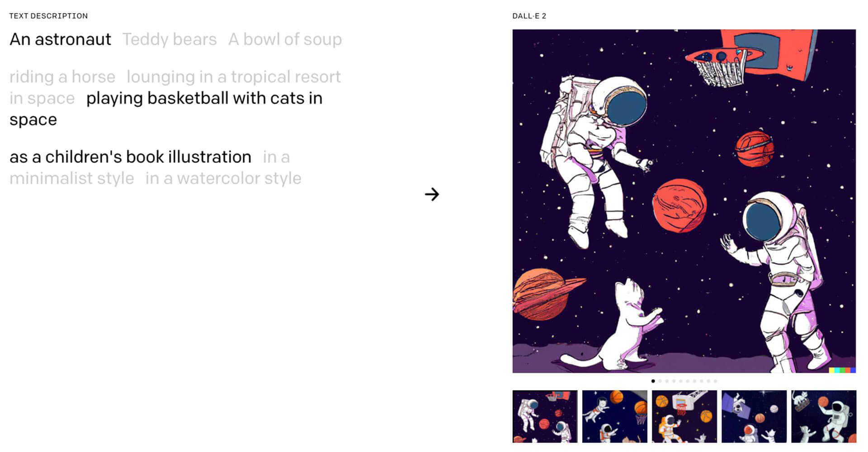This screenshot has width=868, height=452.
Task: Click the first active carousel dot
Action: (x=653, y=381)
